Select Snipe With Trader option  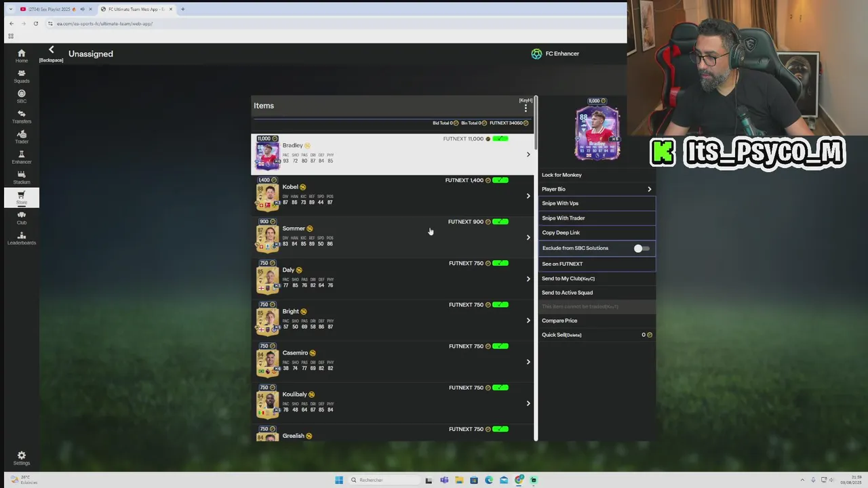click(597, 218)
